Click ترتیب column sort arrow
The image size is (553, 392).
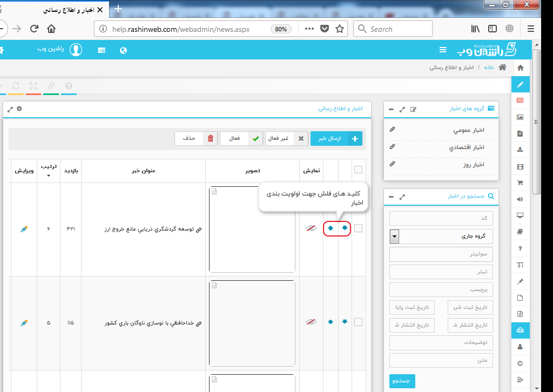click(48, 176)
